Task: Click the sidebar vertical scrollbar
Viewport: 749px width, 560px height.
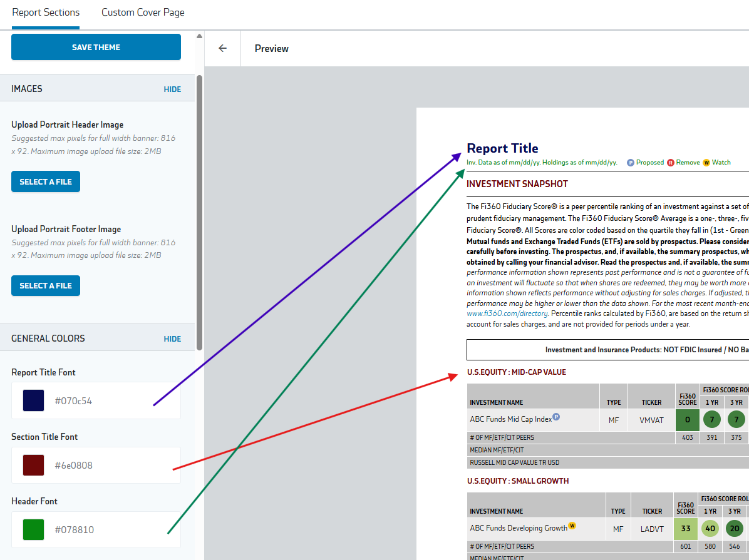Action: click(199, 213)
